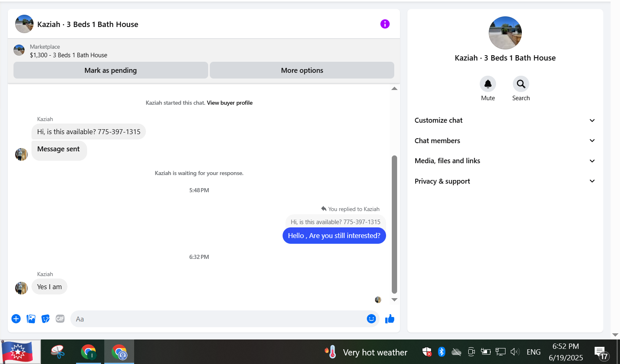Open more actions with blue plus icon
This screenshot has width=620, height=364.
click(x=16, y=319)
